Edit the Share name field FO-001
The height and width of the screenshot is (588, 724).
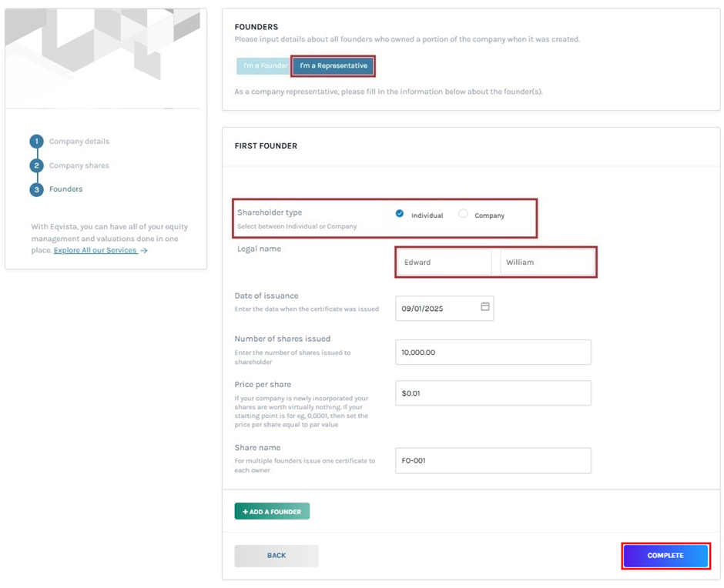tap(492, 461)
